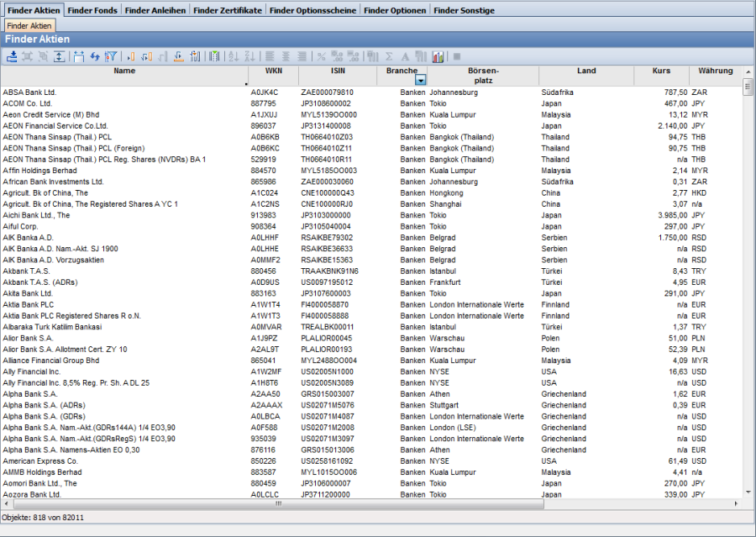Image resolution: width=756 pixels, height=537 pixels.
Task: Click the export/download icon in toolbar
Action: (x=12, y=56)
